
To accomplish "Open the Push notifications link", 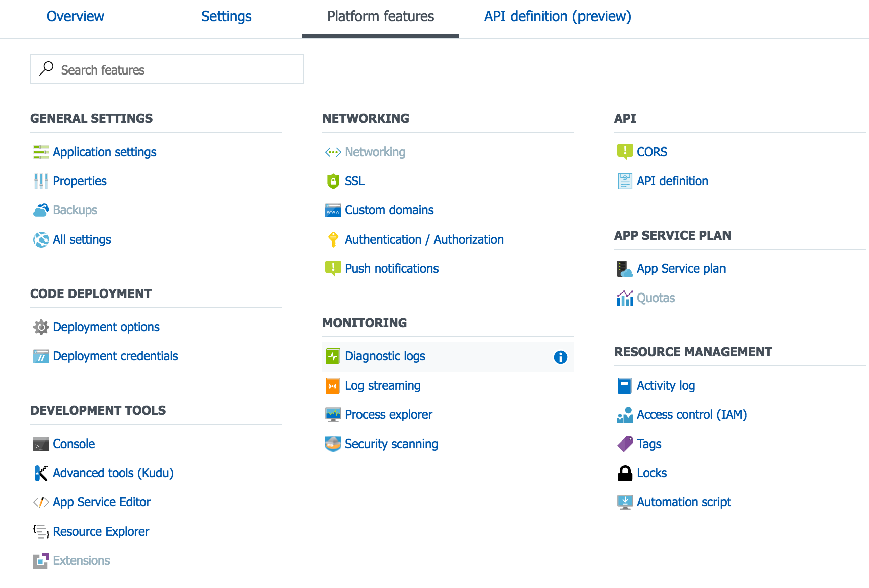I will point(392,269).
